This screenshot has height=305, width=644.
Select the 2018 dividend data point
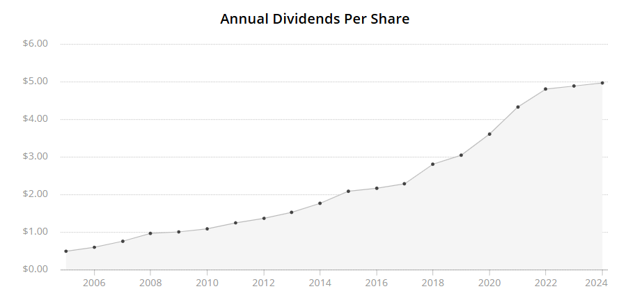433,164
